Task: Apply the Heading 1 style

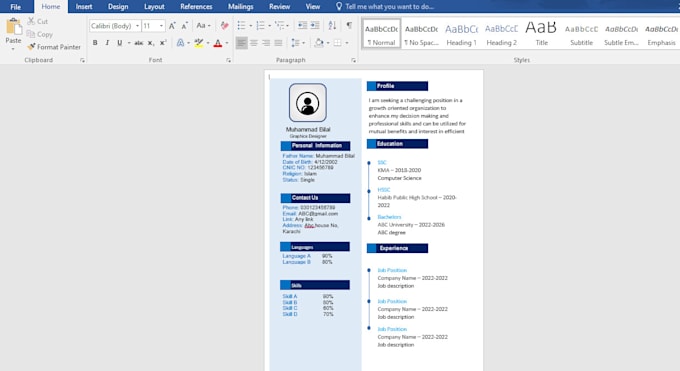Action: 461,34
